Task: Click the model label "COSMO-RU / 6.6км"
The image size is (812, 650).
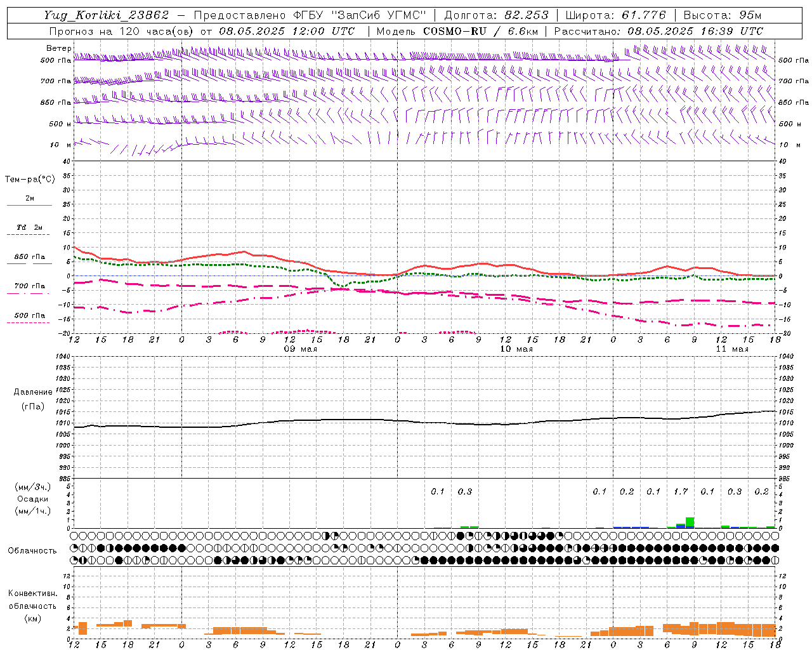Action: (x=480, y=30)
